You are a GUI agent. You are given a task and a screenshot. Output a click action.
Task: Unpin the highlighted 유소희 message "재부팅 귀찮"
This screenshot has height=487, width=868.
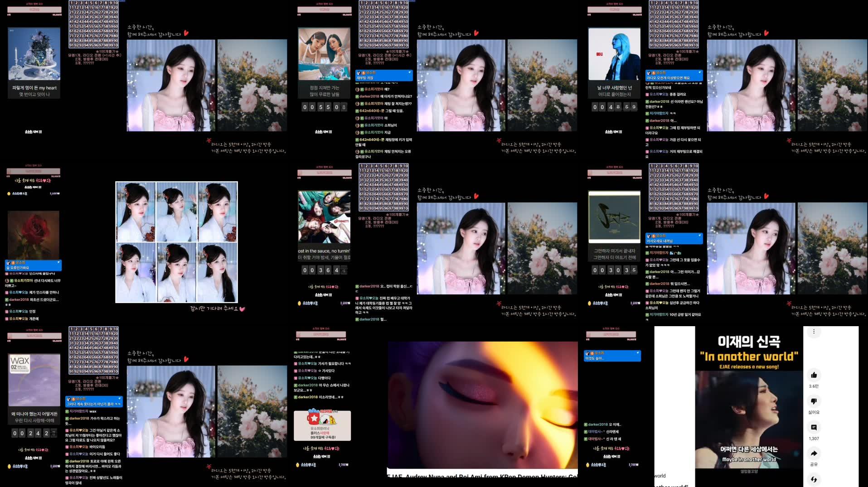point(409,73)
